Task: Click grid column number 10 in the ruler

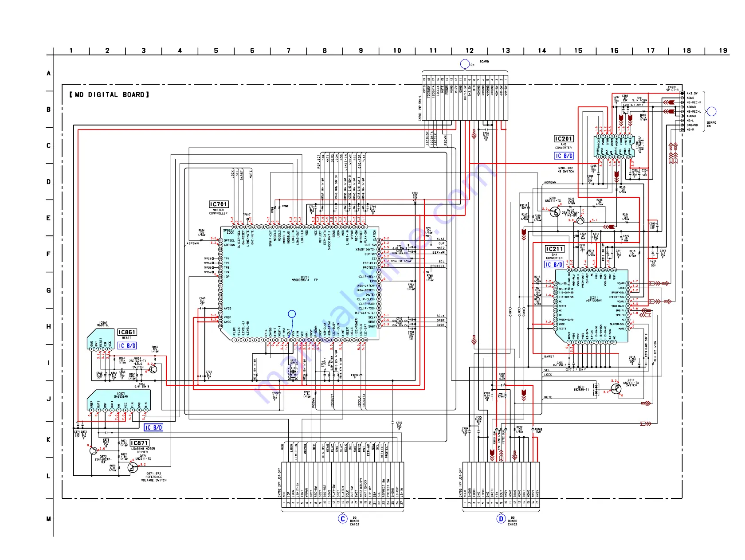Action: pyautogui.click(x=397, y=51)
